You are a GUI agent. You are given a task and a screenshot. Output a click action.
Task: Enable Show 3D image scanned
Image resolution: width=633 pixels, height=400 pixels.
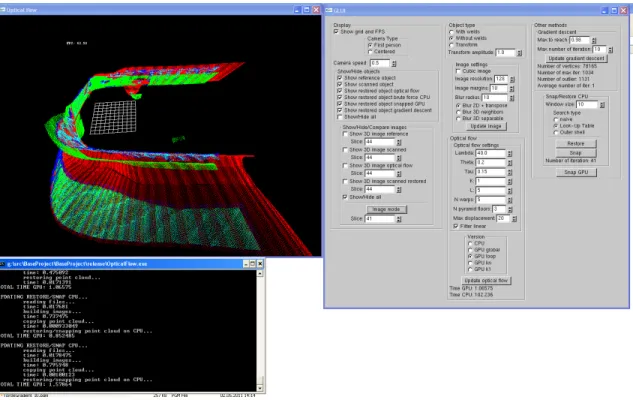[x=345, y=149]
